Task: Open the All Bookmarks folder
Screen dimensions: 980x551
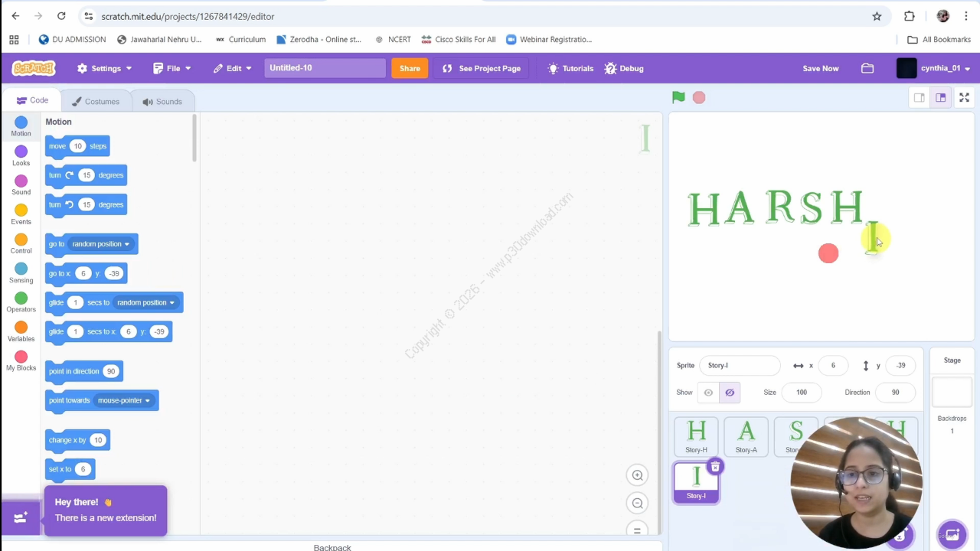Action: 939,40
